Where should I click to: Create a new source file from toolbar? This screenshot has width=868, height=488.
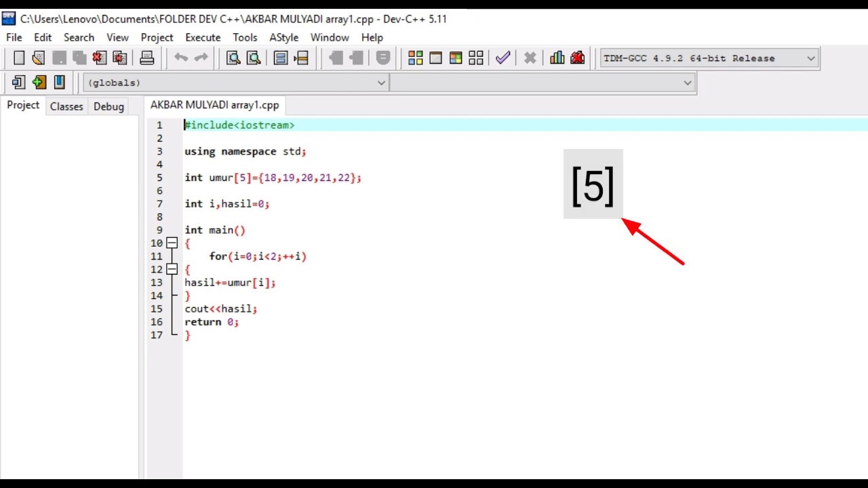(x=19, y=58)
